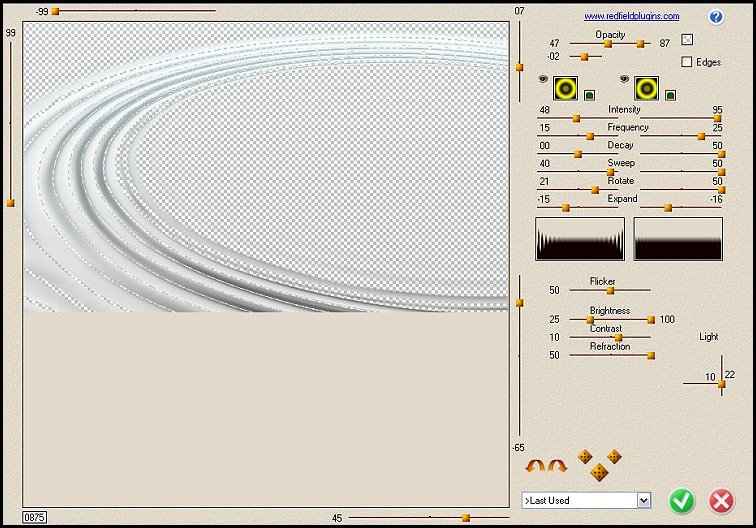Click the left yellow ring wave icon
756x528 pixels.
tap(567, 88)
